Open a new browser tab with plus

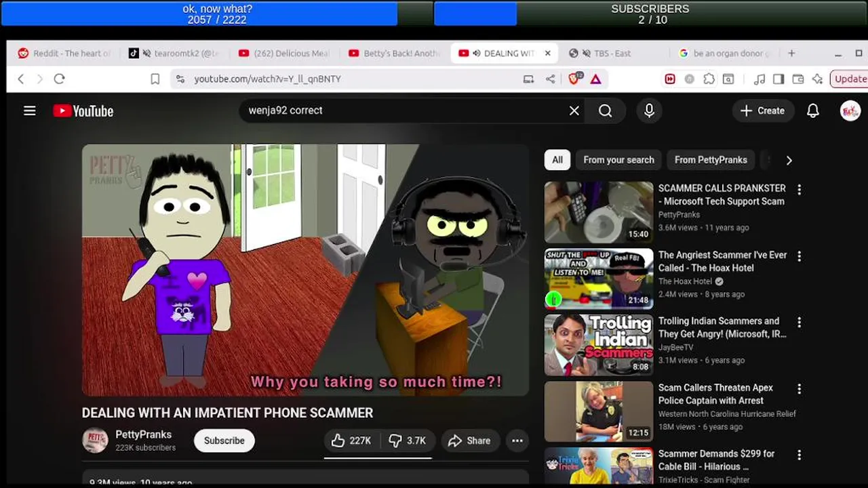791,53
